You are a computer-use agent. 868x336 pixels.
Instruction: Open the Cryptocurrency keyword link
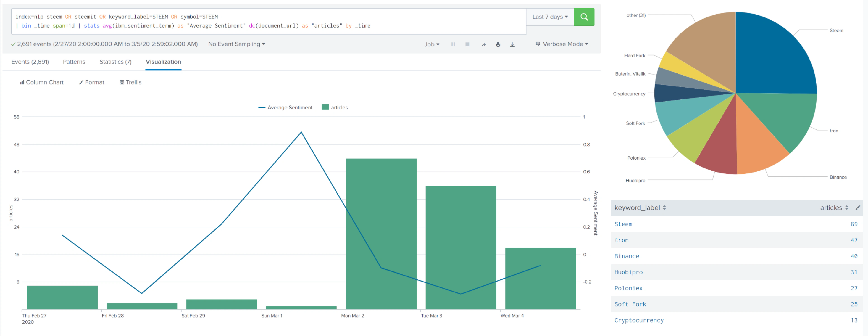click(639, 320)
